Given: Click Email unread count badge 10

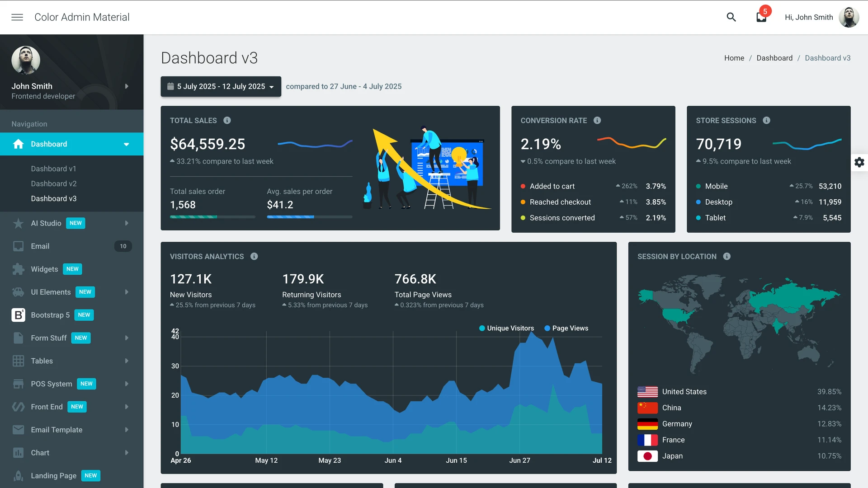Looking at the screenshot, I should 123,246.
